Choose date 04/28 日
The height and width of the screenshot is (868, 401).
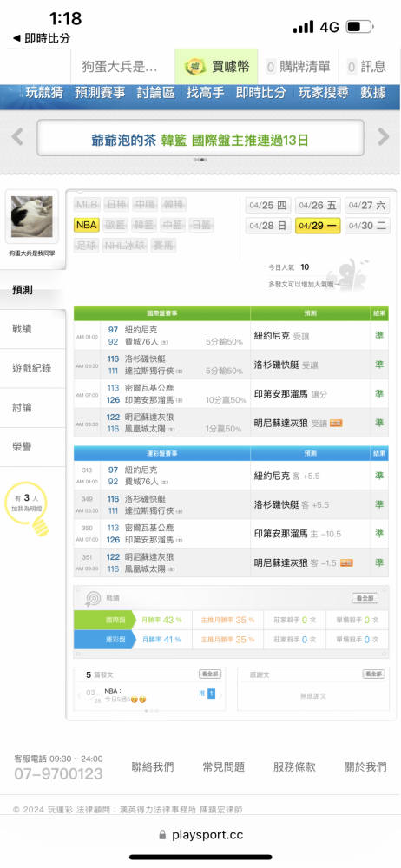268,226
